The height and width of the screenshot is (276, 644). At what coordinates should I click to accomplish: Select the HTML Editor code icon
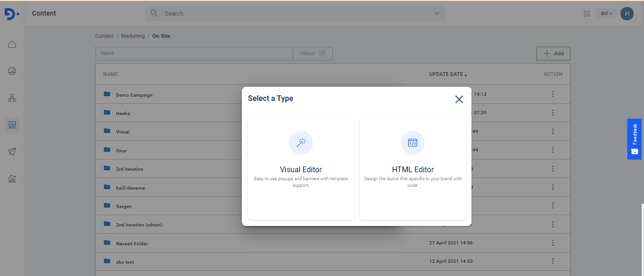point(413,142)
